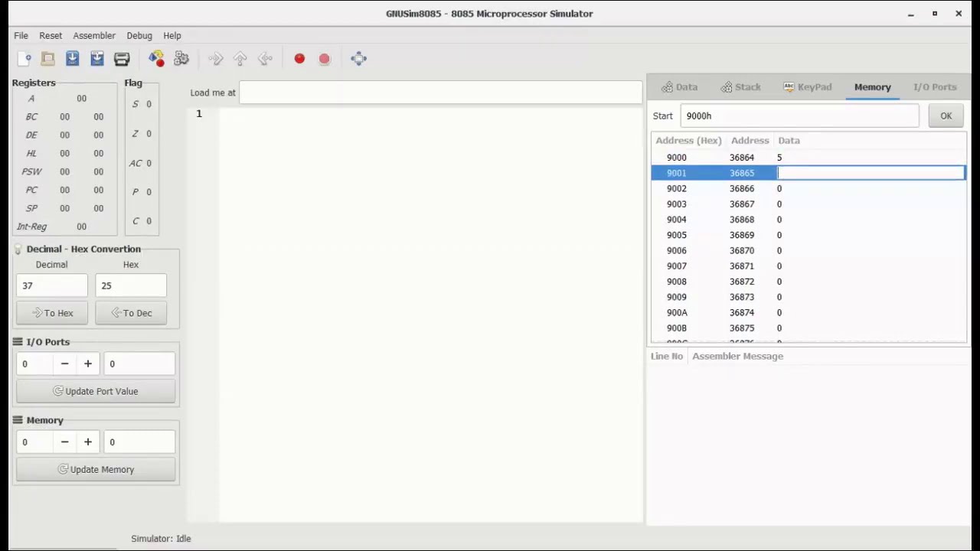Click the Line No column header

click(x=667, y=357)
